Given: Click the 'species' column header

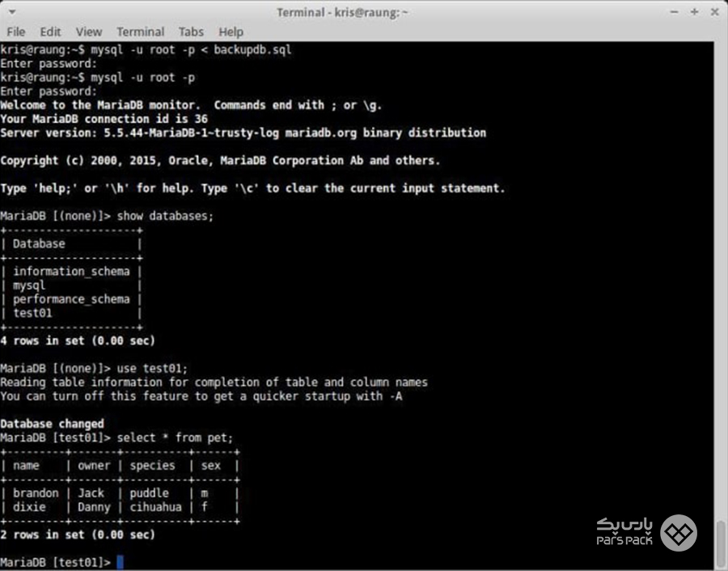Looking at the screenshot, I should tap(152, 466).
